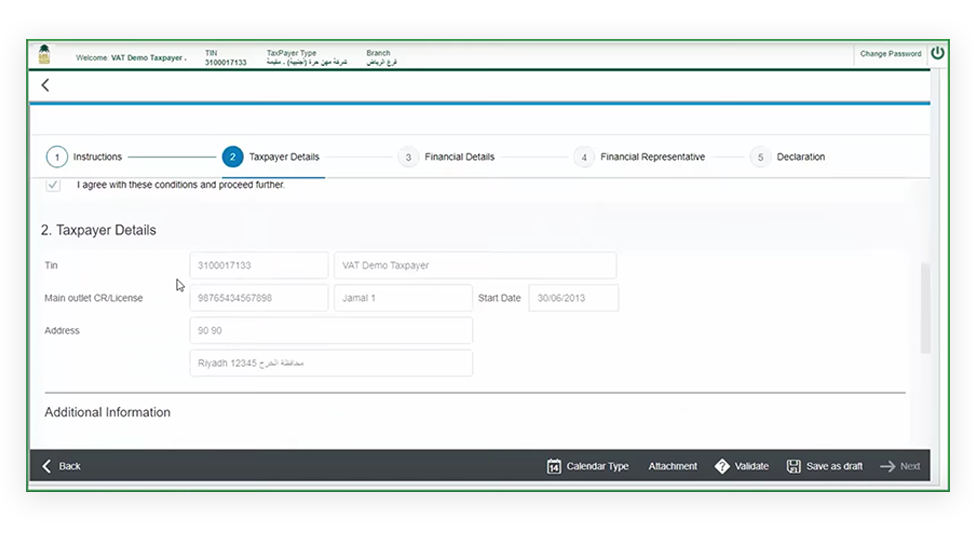Click the Validate diamond icon
The image size is (974, 535).
click(x=722, y=466)
